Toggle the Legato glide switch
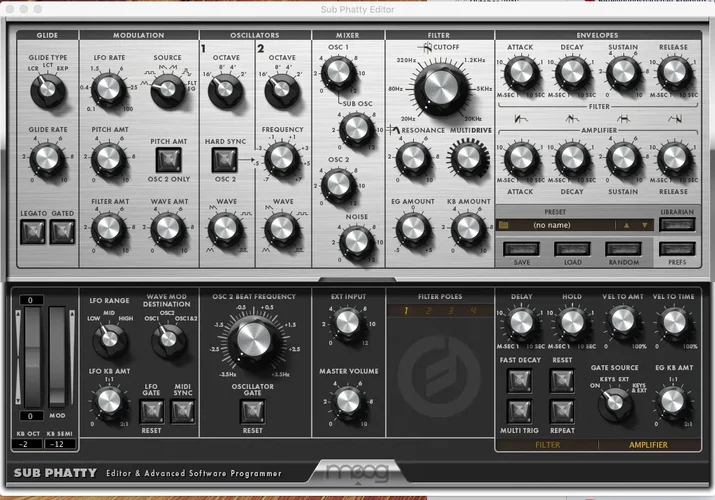The width and height of the screenshot is (715, 500). pyautogui.click(x=33, y=231)
